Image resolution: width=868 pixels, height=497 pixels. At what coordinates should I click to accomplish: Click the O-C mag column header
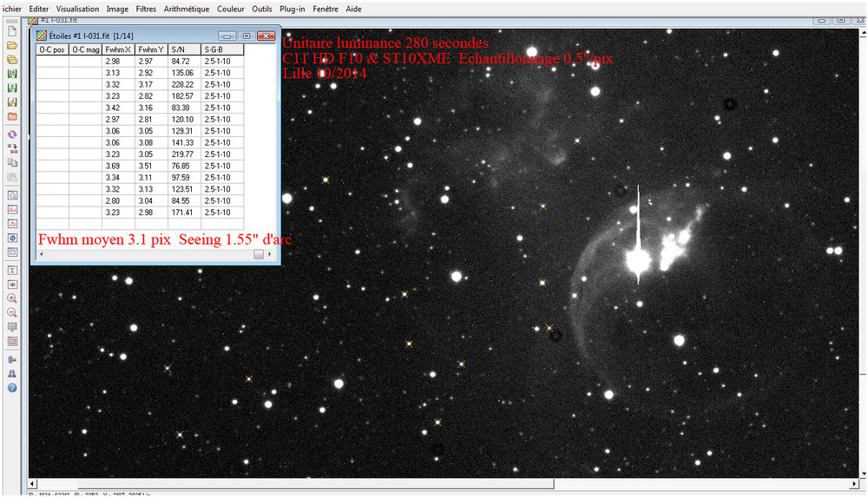click(86, 49)
